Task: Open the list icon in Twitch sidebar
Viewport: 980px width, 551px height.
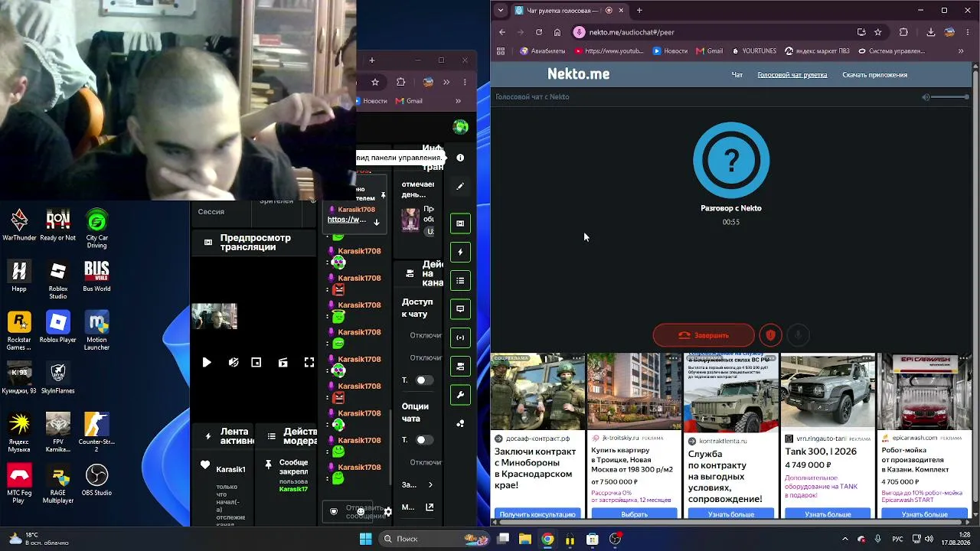Action: click(x=460, y=281)
